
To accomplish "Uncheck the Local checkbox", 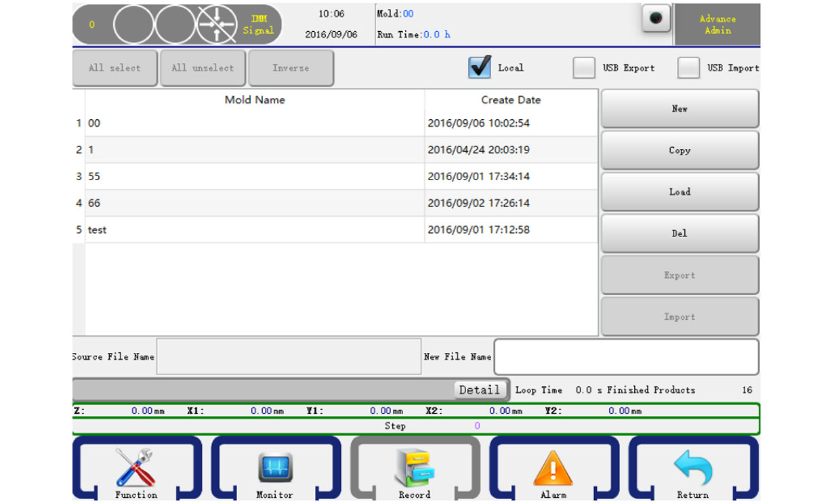I will (x=480, y=68).
